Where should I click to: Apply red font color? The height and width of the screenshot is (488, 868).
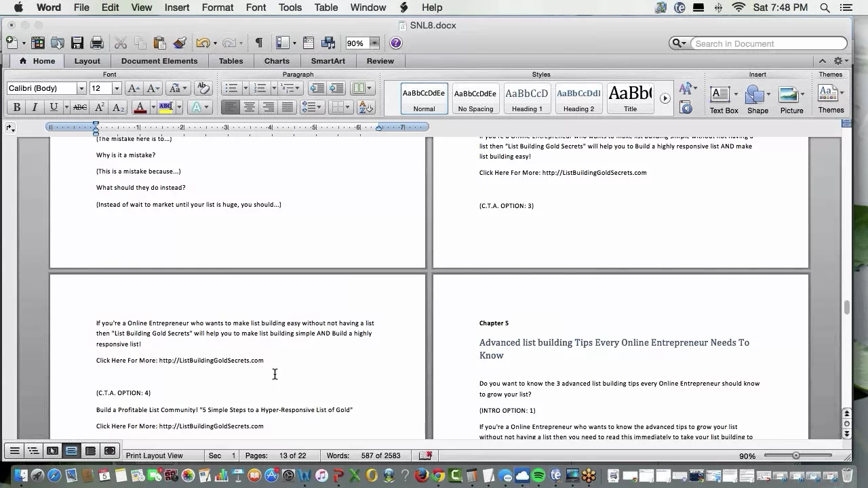[x=140, y=107]
